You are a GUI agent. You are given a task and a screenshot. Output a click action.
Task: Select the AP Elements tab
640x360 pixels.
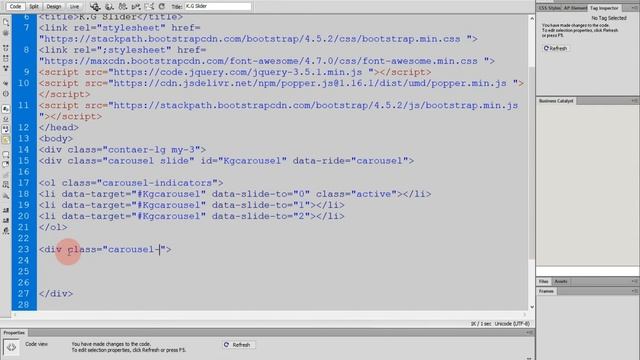575,8
